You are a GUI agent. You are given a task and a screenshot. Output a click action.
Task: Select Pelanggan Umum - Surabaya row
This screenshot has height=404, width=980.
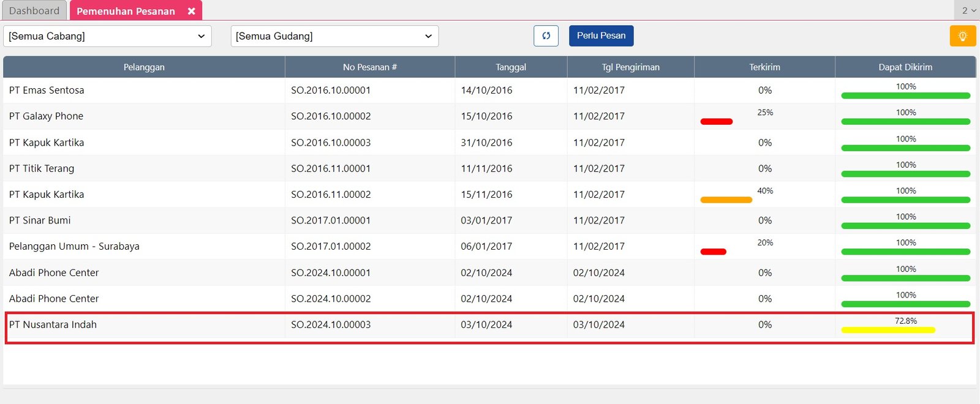[74, 246]
